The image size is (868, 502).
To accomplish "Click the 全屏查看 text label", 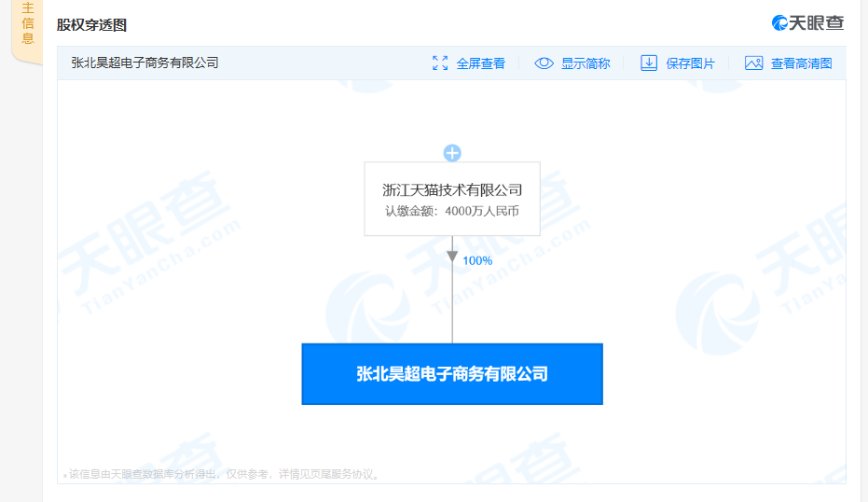I will (x=481, y=63).
